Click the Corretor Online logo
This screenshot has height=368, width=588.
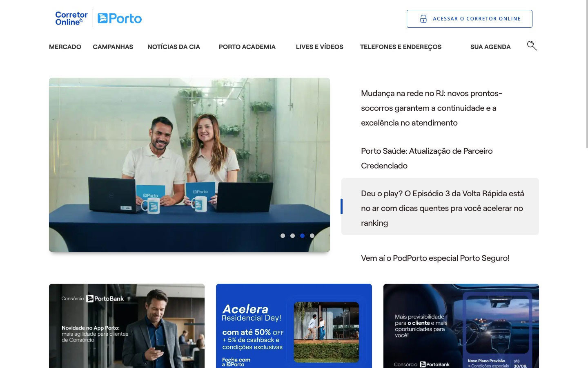pyautogui.click(x=71, y=18)
